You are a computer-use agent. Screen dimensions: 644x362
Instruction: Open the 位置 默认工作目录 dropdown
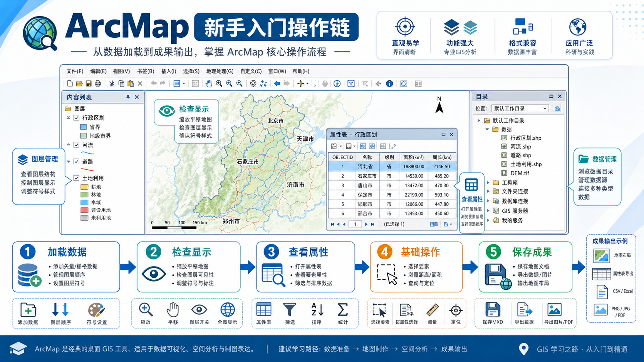(520, 108)
